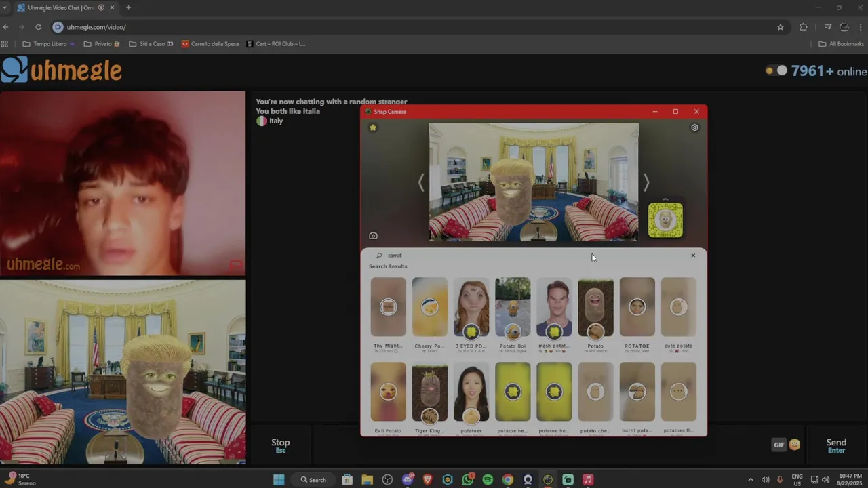Clear the lens search with X

coord(693,256)
